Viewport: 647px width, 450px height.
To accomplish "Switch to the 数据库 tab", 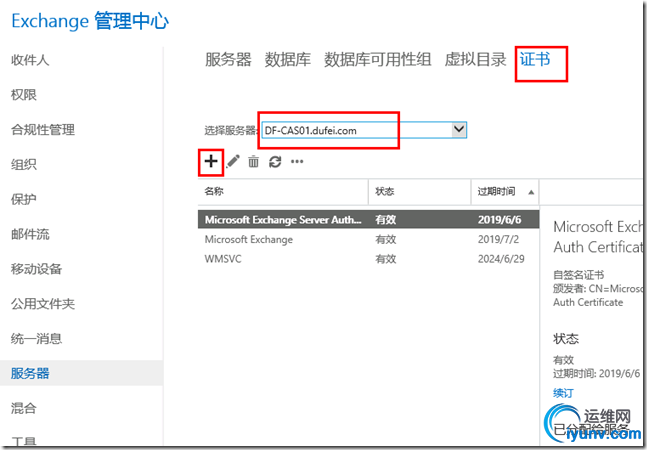I will click(x=288, y=59).
